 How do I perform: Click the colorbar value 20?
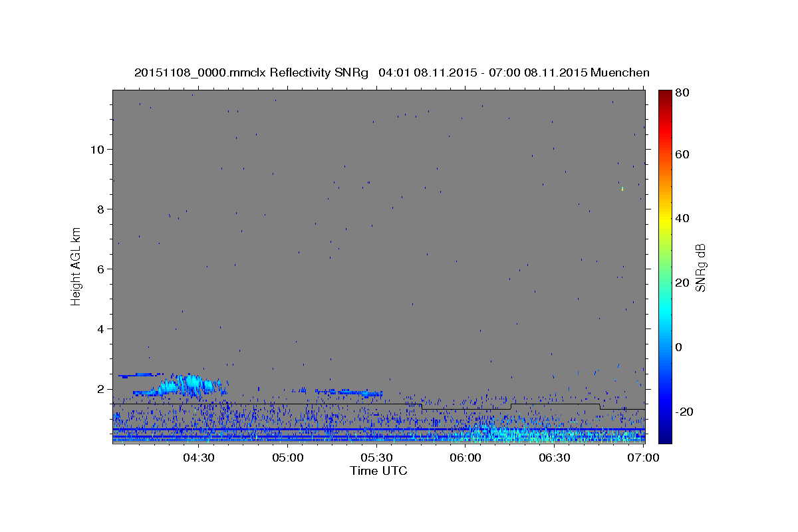pos(684,283)
